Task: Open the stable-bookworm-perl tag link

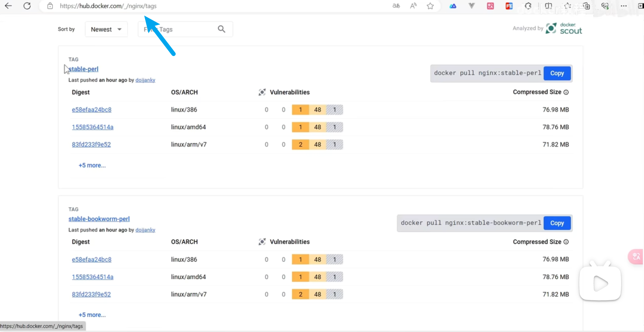Action: 99,219
